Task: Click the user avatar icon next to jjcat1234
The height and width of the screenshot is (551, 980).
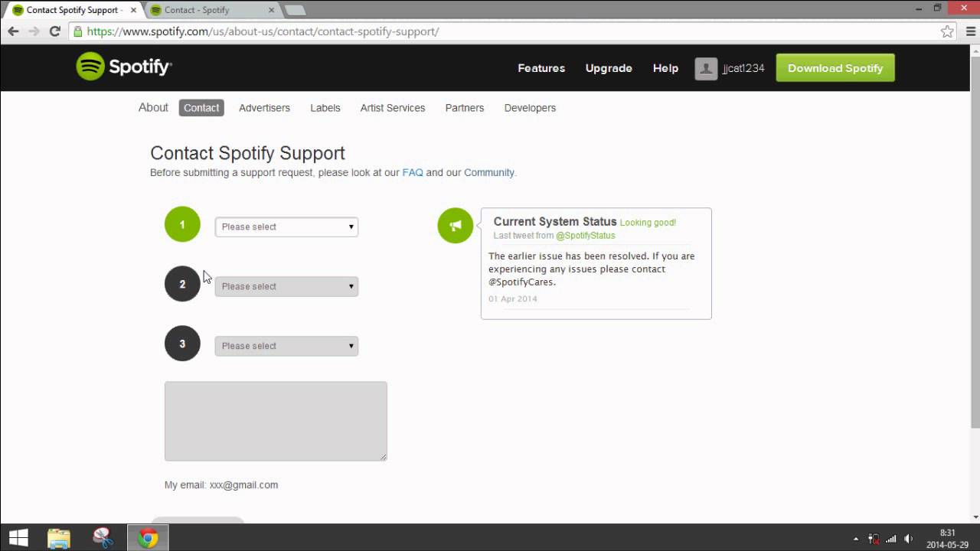Action: 705,68
